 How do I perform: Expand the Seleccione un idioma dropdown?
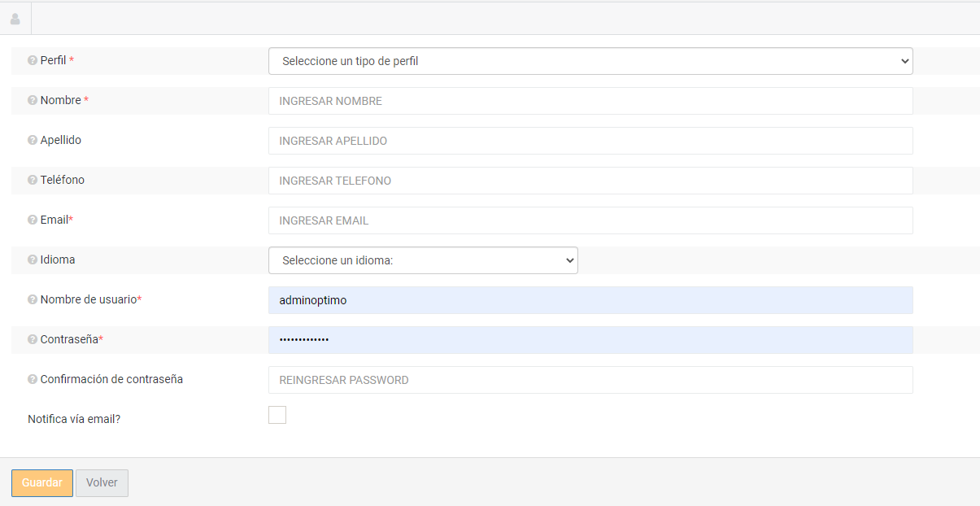pos(423,260)
